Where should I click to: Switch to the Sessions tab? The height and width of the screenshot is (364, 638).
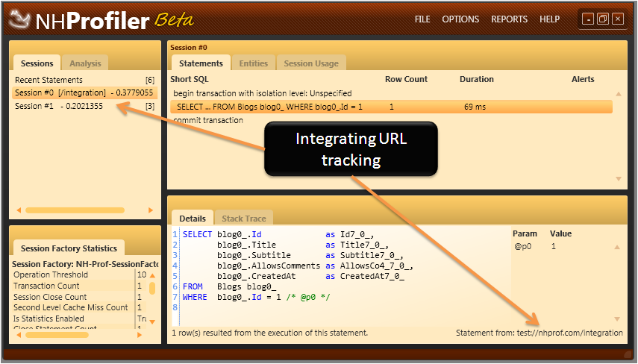(37, 63)
